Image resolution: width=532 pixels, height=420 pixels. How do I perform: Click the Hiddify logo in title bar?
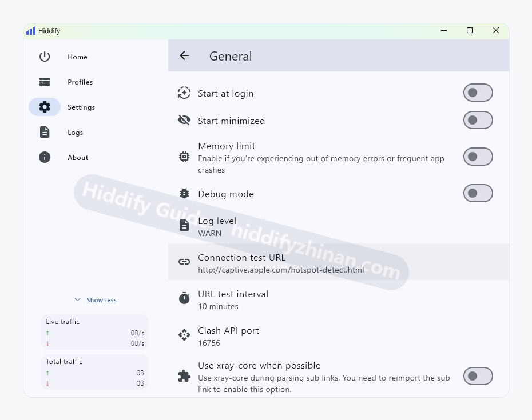[31, 31]
